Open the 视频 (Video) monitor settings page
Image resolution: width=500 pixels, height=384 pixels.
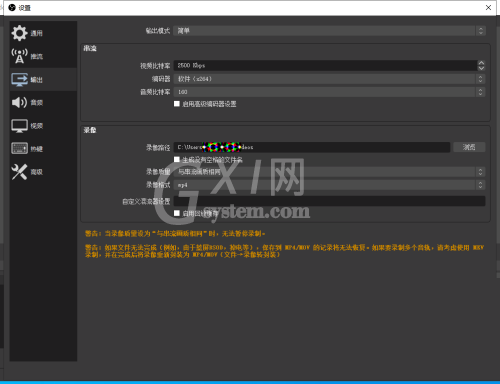pyautogui.click(x=43, y=126)
